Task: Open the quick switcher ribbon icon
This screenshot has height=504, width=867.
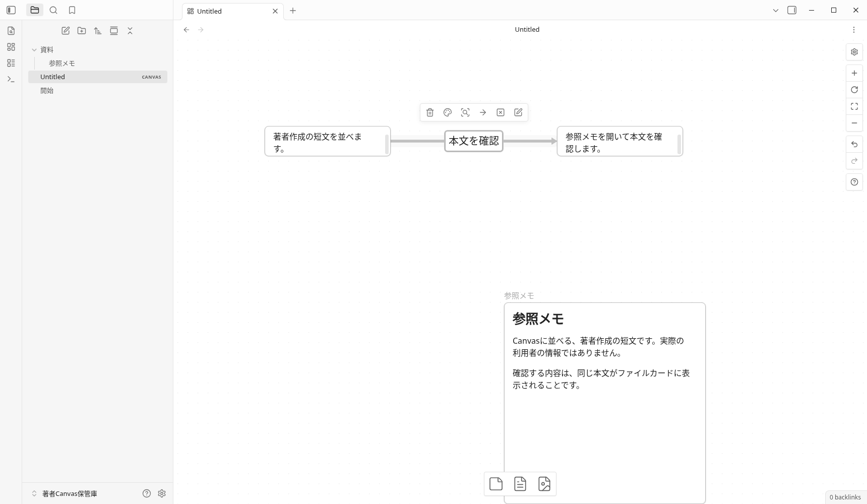Action: [x=11, y=31]
